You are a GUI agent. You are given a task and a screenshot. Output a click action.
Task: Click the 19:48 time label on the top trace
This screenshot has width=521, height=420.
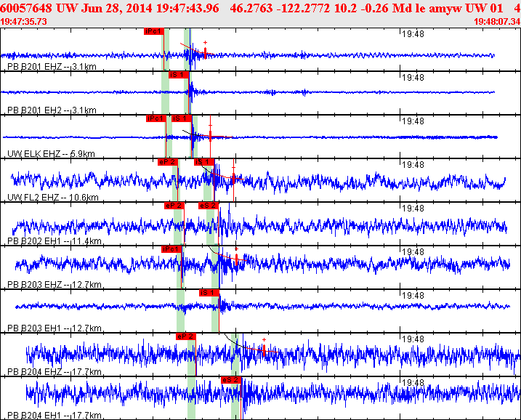(x=413, y=33)
